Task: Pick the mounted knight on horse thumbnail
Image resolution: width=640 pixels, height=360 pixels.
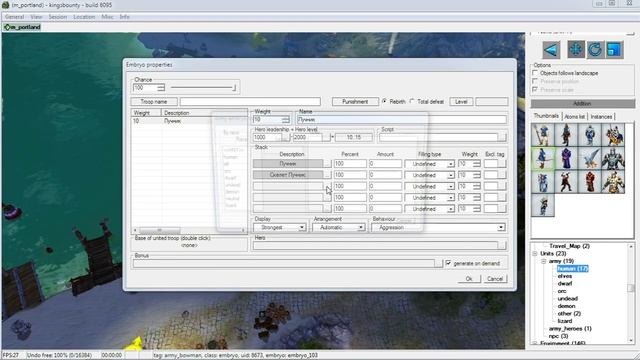Action: [613, 135]
